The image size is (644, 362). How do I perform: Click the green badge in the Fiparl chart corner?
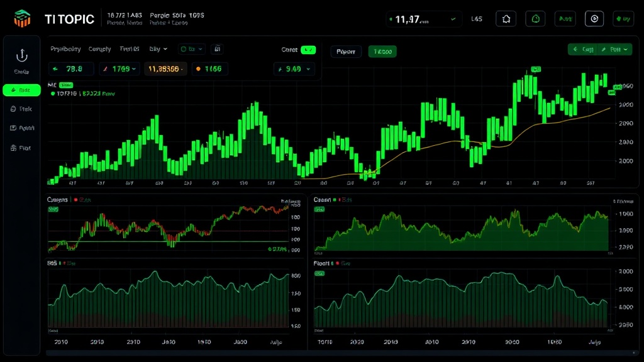tap(319, 273)
